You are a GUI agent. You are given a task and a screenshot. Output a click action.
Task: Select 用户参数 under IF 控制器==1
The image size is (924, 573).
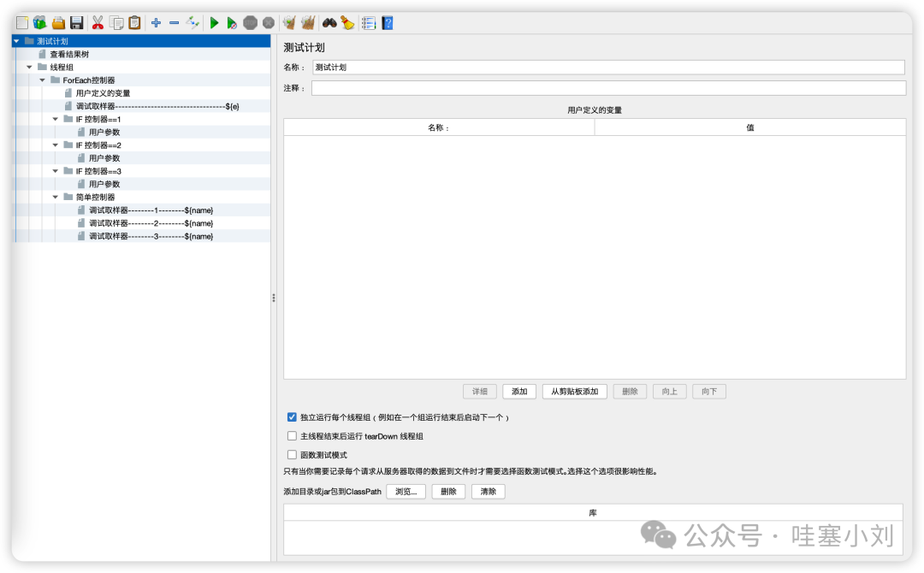pos(141,132)
